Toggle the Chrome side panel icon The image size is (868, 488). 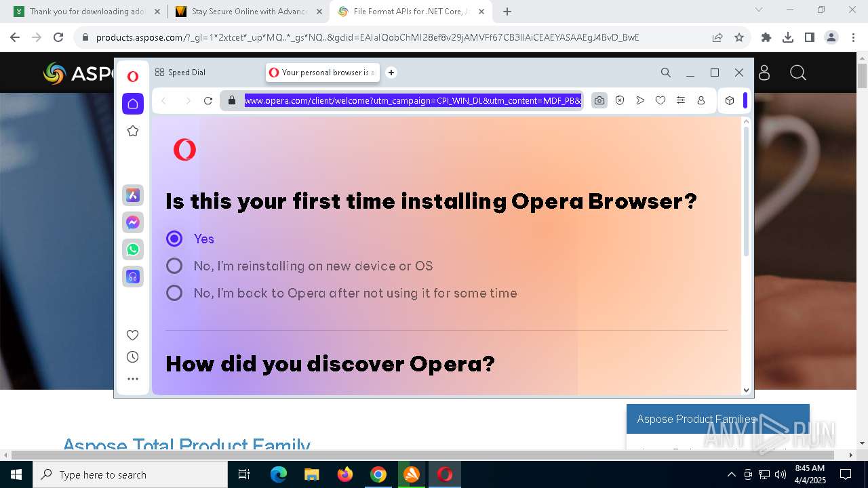pyautogui.click(x=810, y=37)
